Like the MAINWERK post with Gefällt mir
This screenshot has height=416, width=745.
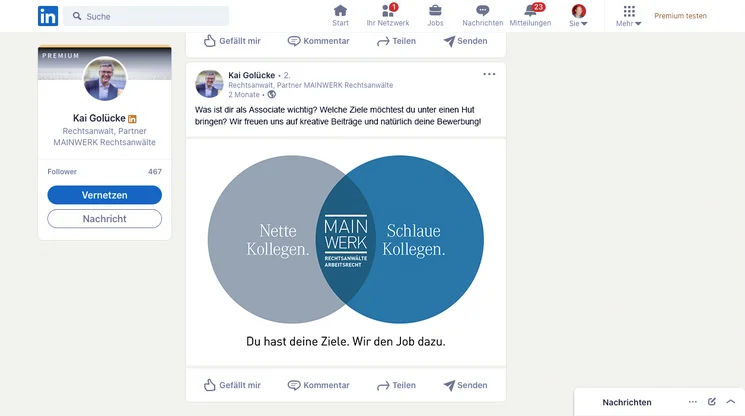(232, 385)
